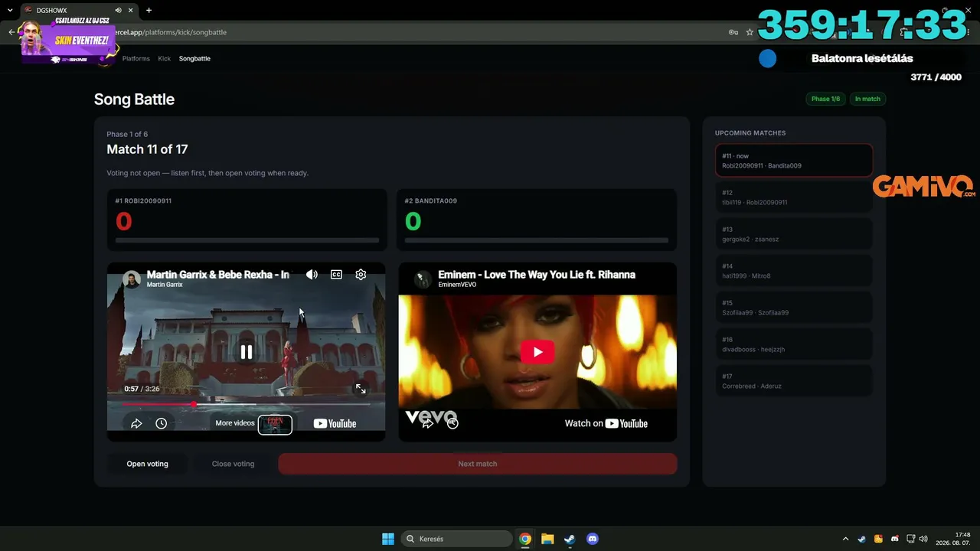Open the Martin Garrix & Bebe Rexha video title
980x551 pixels.
pyautogui.click(x=218, y=275)
